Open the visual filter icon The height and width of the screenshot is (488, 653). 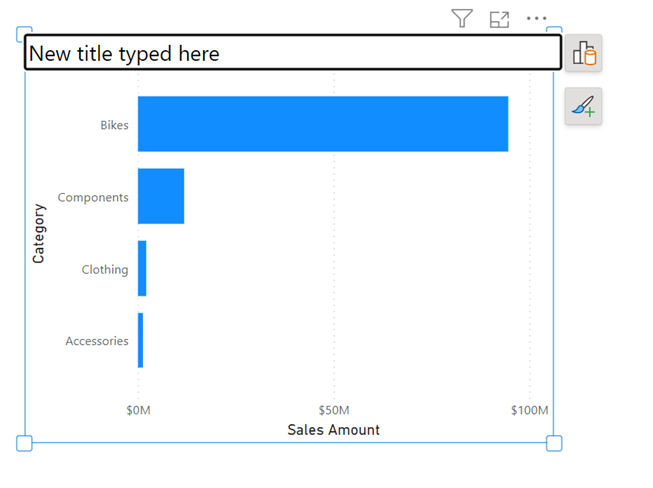pyautogui.click(x=461, y=18)
